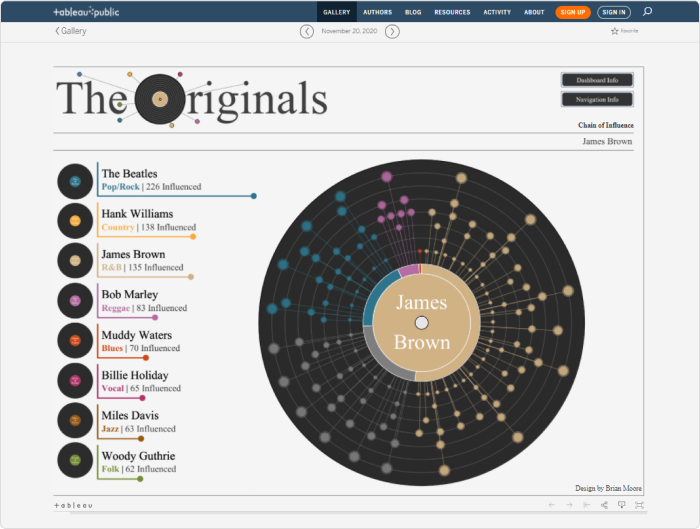Click The Beatles artist name
Viewport: 700px width, 529px height.
[129, 174]
